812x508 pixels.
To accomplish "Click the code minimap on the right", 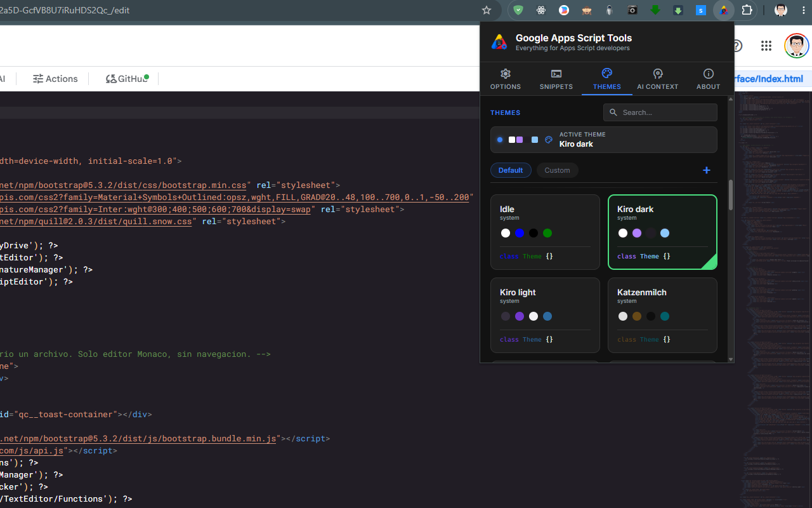I will 773,298.
